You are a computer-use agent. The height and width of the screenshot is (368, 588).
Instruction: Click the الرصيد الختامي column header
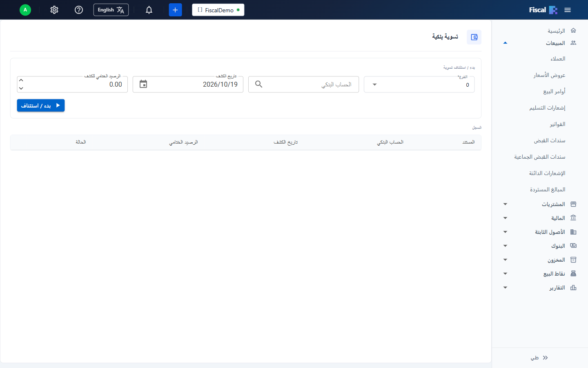(183, 142)
